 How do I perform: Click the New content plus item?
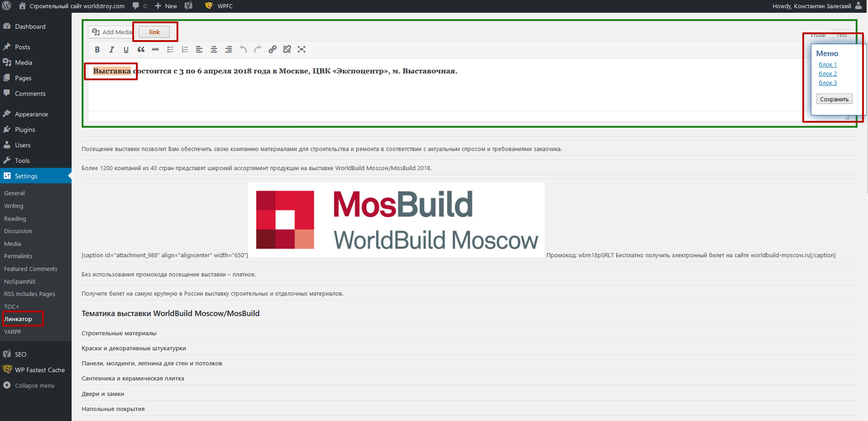[166, 6]
